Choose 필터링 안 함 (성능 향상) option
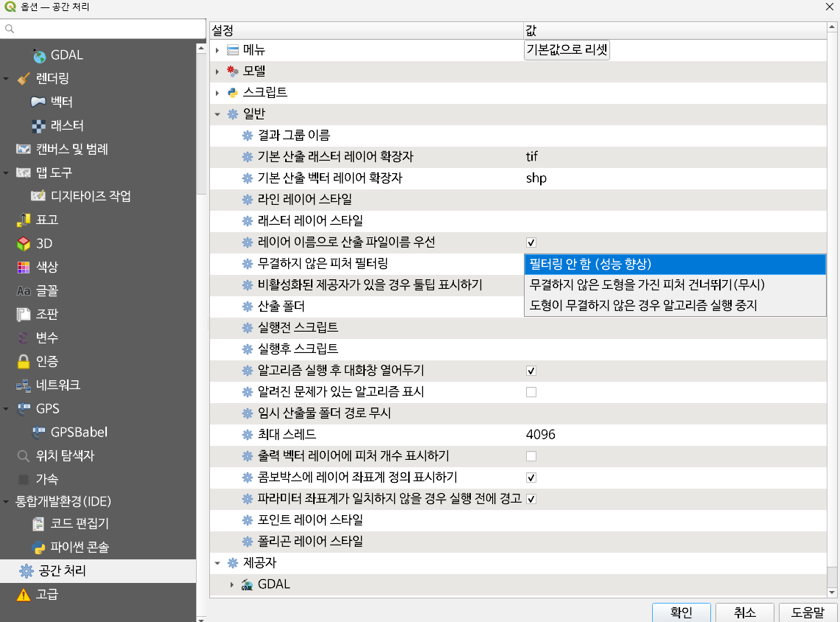This screenshot has height=622, width=840. [674, 264]
